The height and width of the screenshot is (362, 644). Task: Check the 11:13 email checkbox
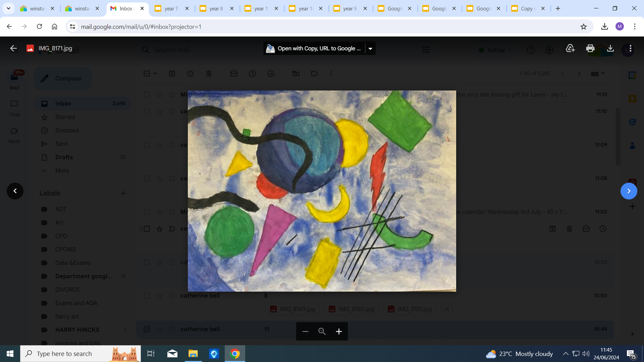(x=147, y=95)
